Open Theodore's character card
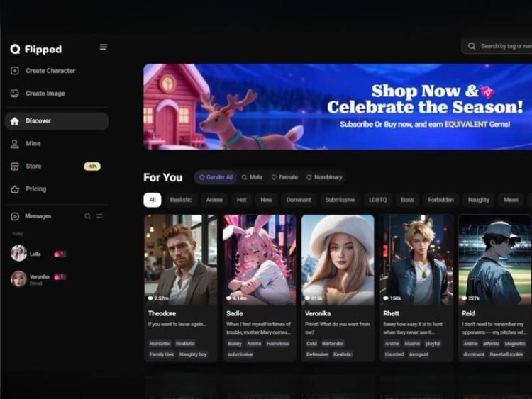 [181, 287]
